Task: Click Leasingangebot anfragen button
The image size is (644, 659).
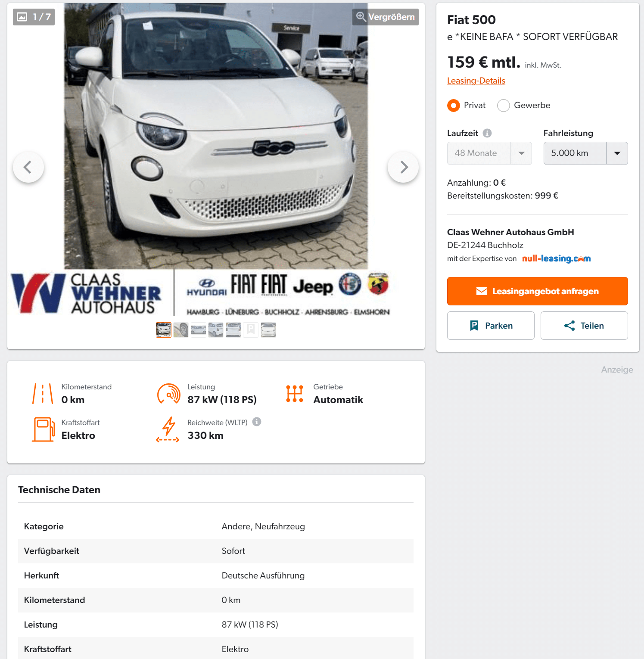Action: pyautogui.click(x=538, y=291)
